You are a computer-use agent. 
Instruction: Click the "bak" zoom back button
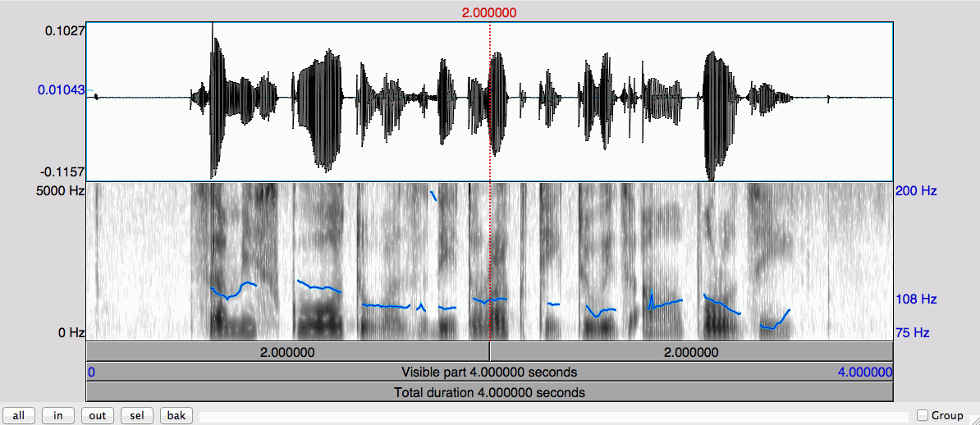[176, 415]
